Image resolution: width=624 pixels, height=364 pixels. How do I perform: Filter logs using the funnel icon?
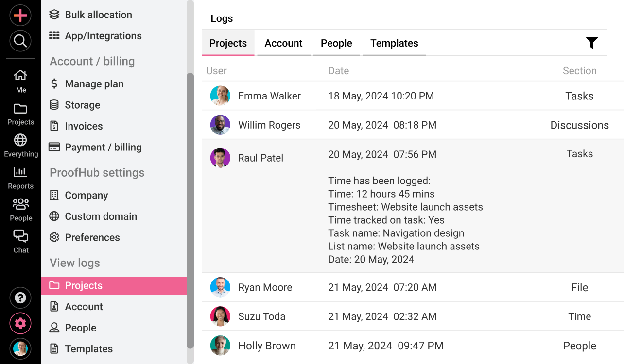pyautogui.click(x=591, y=43)
